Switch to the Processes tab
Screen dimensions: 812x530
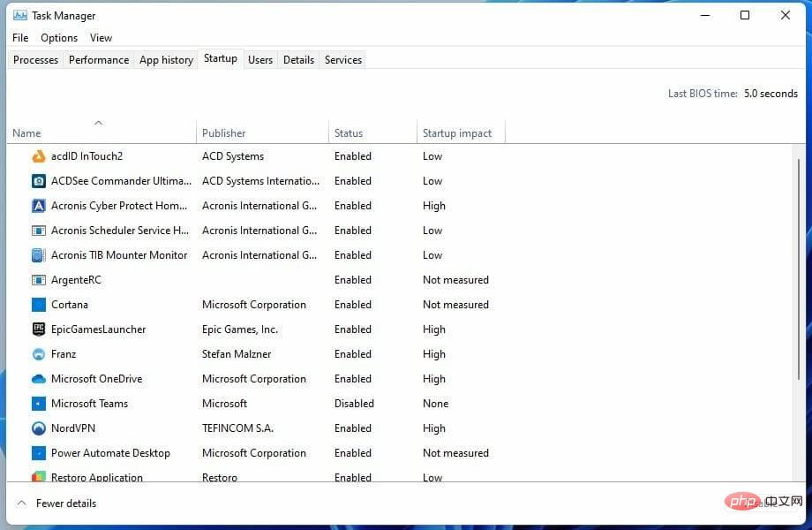pyautogui.click(x=35, y=59)
